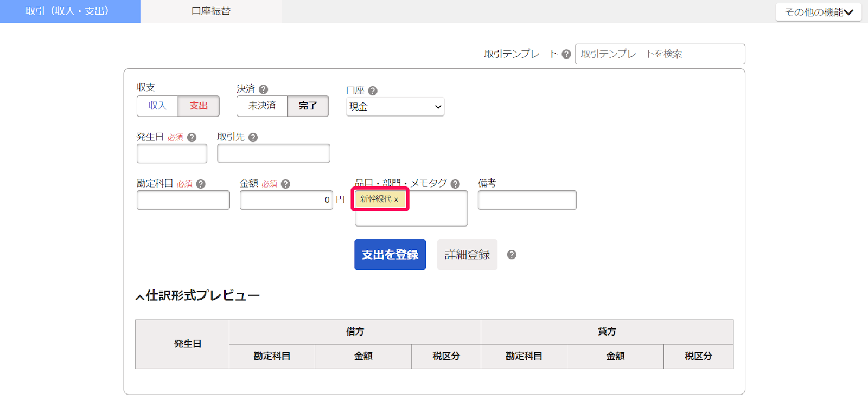Open help icon beside 詳細登録 button

512,255
